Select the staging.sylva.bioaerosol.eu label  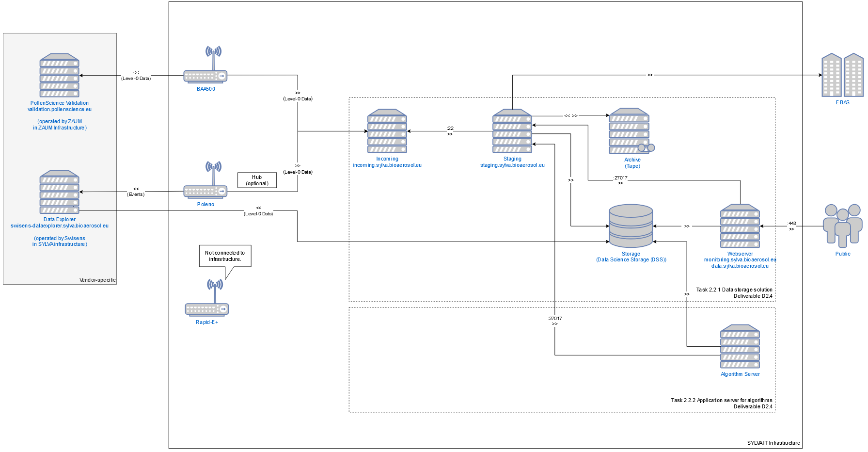click(x=513, y=165)
